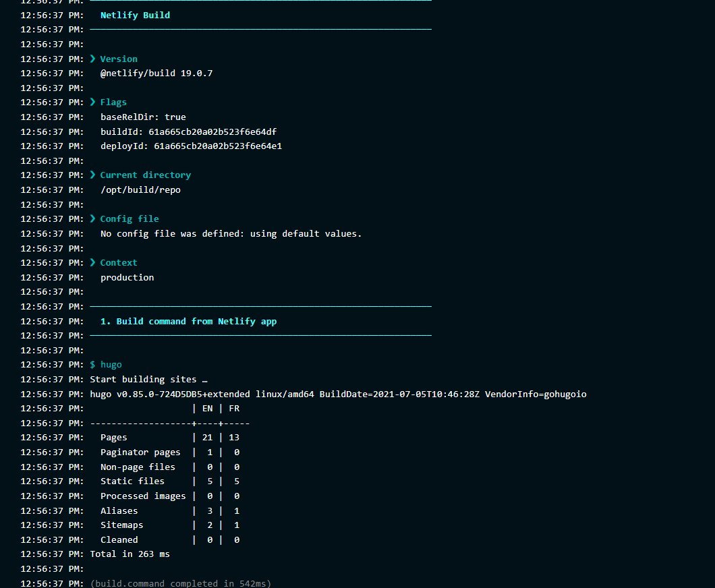Click the @netlify/build 19.0.7 version text
715x588 pixels.
point(156,73)
